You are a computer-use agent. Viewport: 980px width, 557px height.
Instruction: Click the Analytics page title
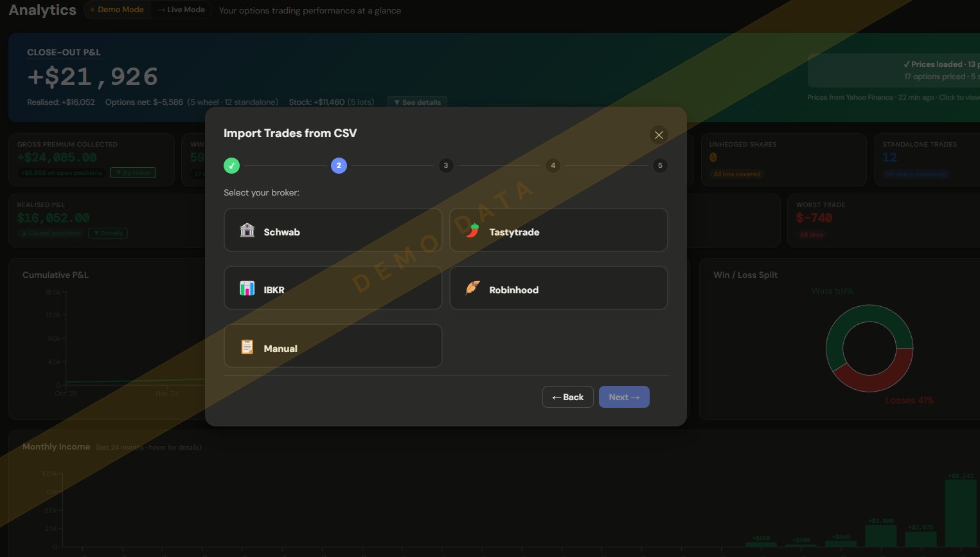(42, 10)
